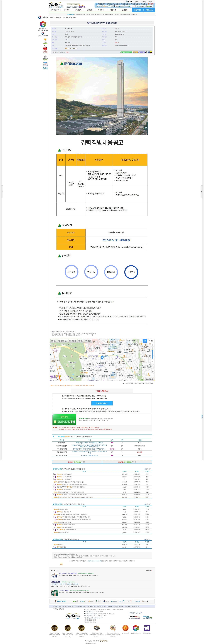Switch to the 개인서비스 tab

pos(149,10)
